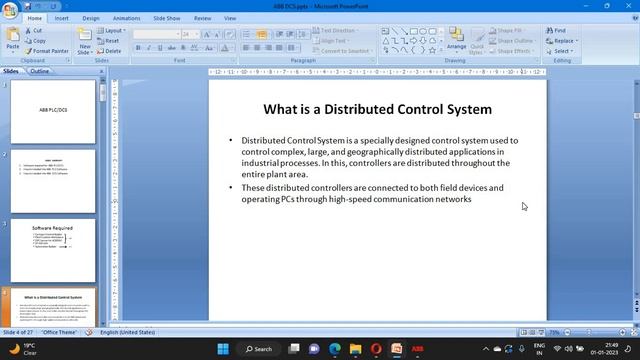Toggle Underline formatting
This screenshot has width=640, height=360.
160,48
